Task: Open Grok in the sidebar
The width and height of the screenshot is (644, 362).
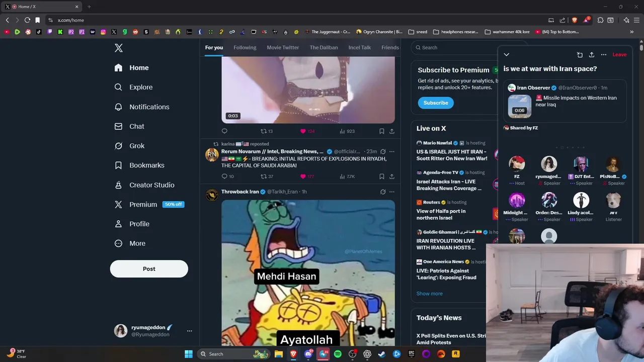Action: coord(129,146)
